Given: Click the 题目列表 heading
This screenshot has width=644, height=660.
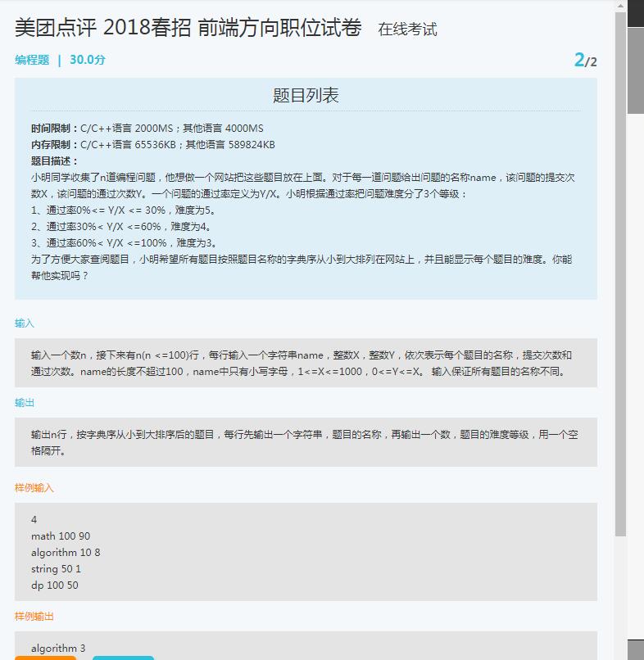Looking at the screenshot, I should point(306,95).
